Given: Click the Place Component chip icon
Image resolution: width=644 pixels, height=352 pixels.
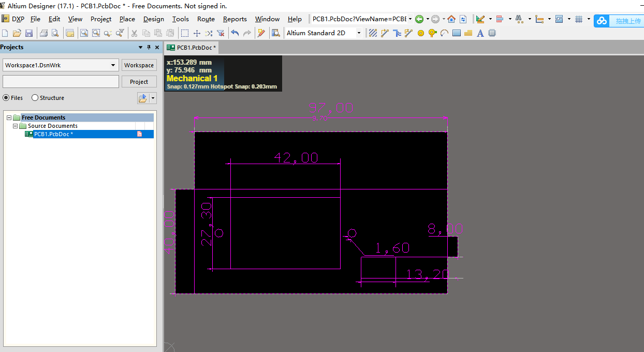Looking at the screenshot, I should click(492, 33).
